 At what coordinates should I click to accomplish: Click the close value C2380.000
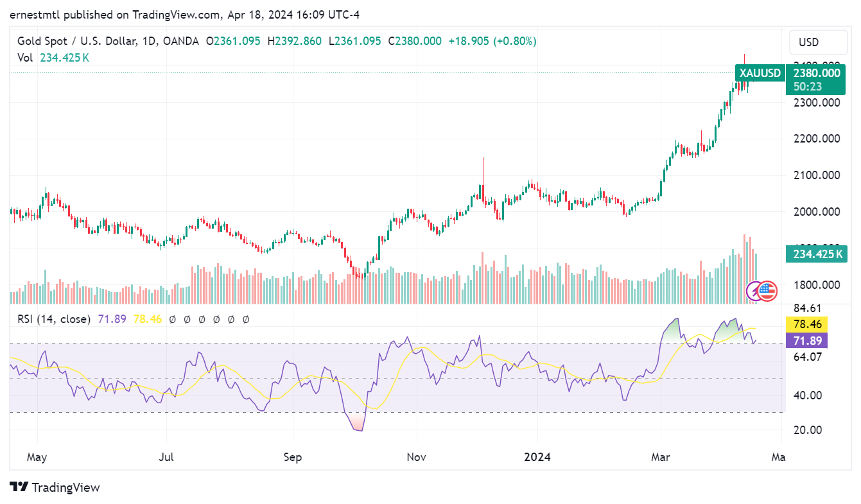point(414,41)
